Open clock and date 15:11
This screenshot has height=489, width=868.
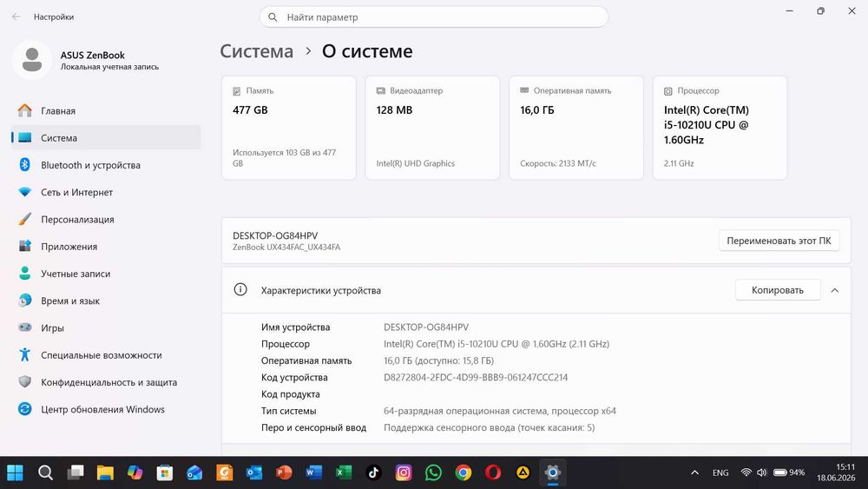[836, 472]
